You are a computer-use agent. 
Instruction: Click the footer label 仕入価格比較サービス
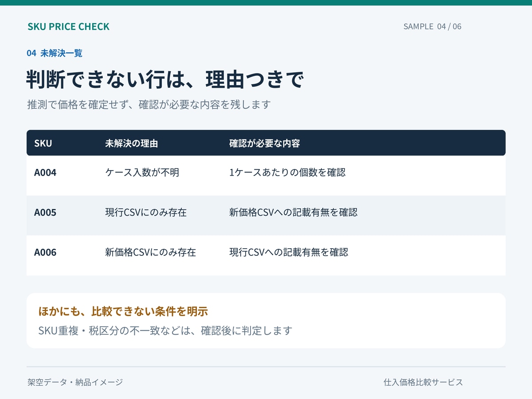click(423, 382)
